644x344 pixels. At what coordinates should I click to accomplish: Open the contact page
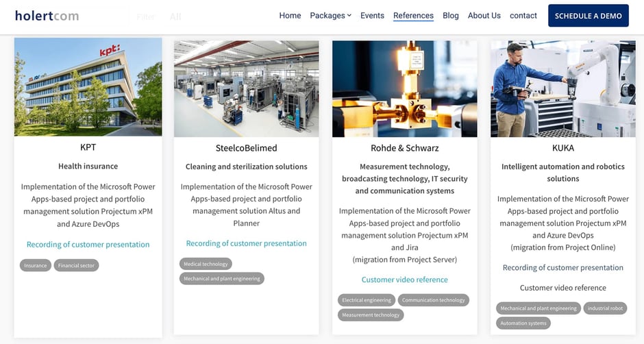click(523, 16)
